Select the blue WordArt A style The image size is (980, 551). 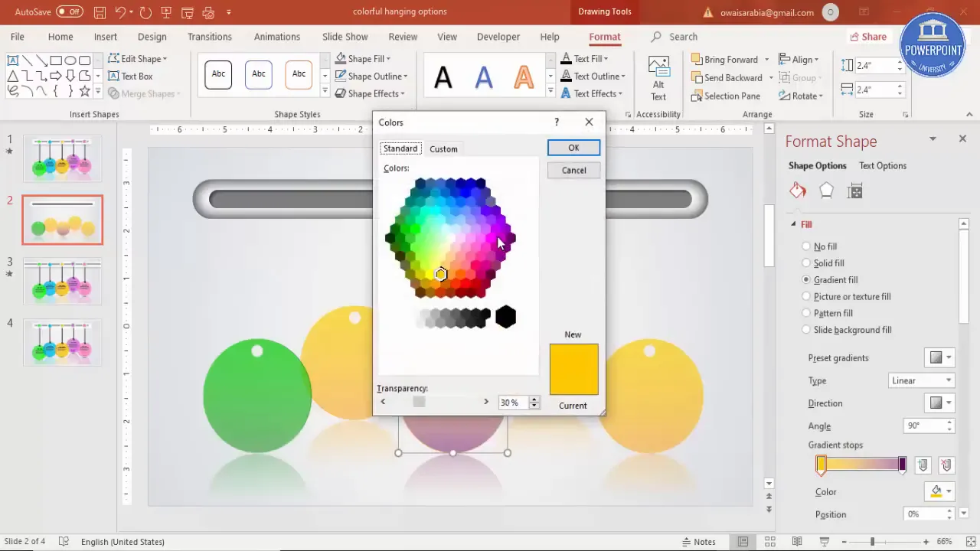coord(484,77)
